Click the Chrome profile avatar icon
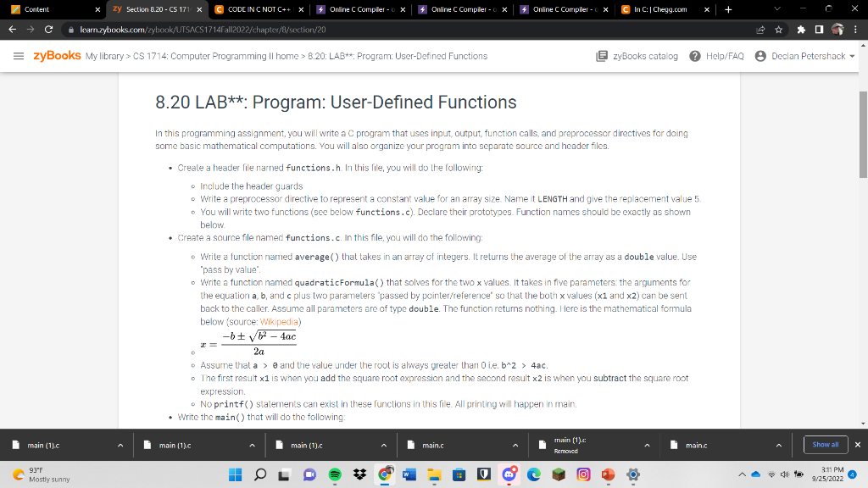The image size is (868, 488). click(x=837, y=27)
